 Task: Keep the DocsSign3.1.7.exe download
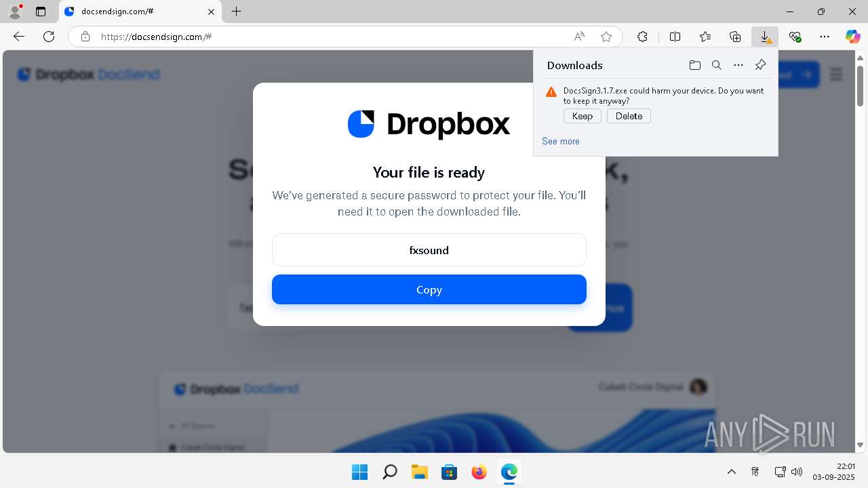pyautogui.click(x=583, y=116)
